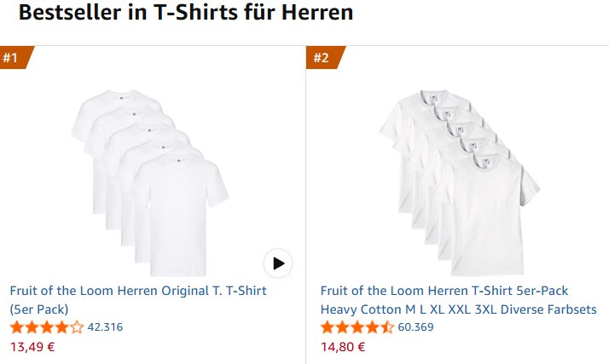Click the #1 bestseller rank badge
609x364 pixels.
(x=14, y=58)
